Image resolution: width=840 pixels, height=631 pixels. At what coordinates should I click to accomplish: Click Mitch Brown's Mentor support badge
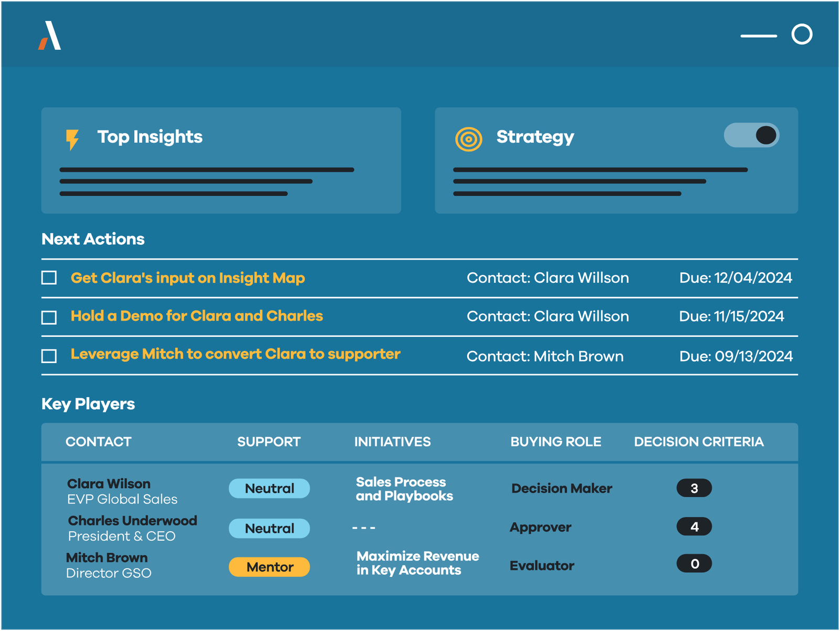[269, 567]
